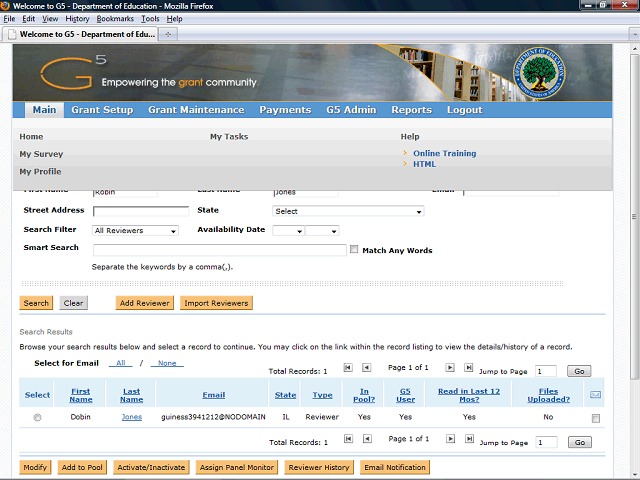Go to next page in top pagination
The image size is (640, 480).
450,367
